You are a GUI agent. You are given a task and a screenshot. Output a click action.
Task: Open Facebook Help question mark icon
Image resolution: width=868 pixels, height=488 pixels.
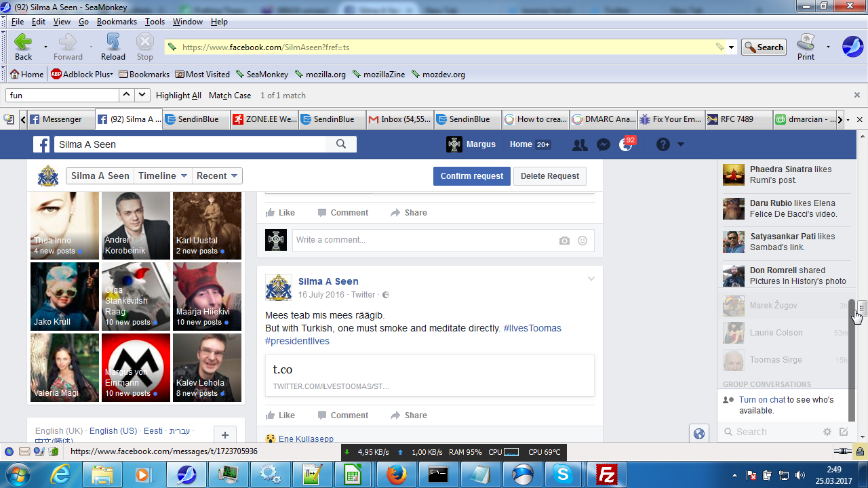663,144
